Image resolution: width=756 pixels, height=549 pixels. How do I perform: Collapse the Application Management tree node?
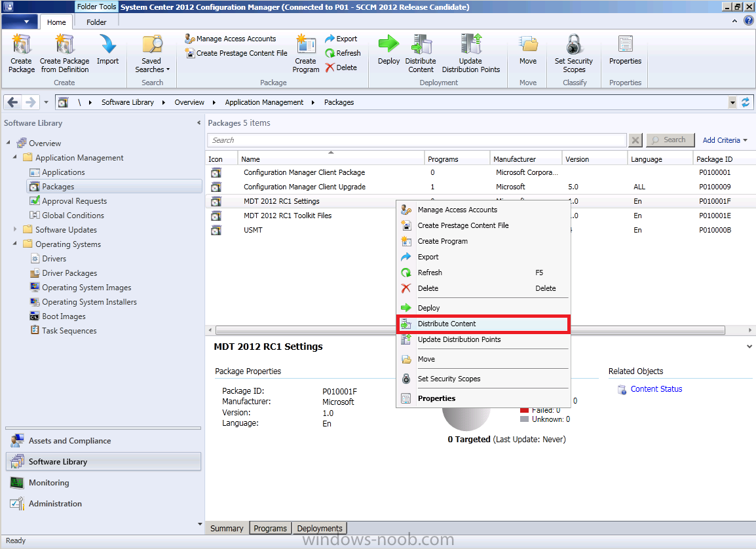point(15,157)
